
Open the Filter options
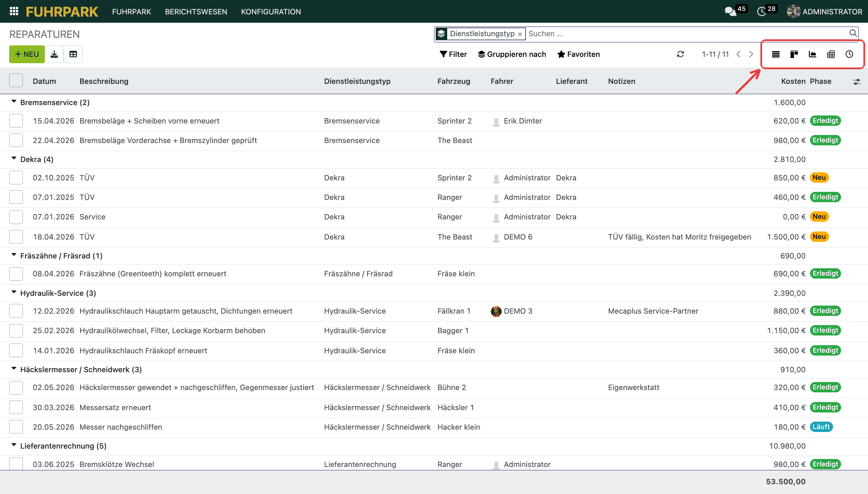[x=453, y=54]
